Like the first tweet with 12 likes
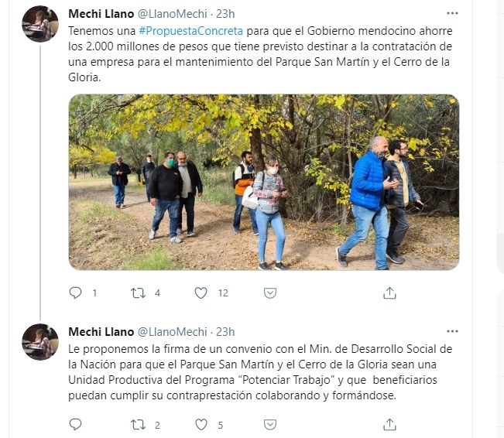 (x=201, y=293)
